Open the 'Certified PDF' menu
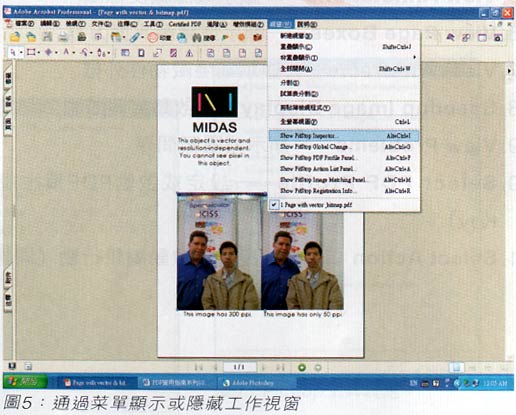516x415 pixels. [185, 24]
